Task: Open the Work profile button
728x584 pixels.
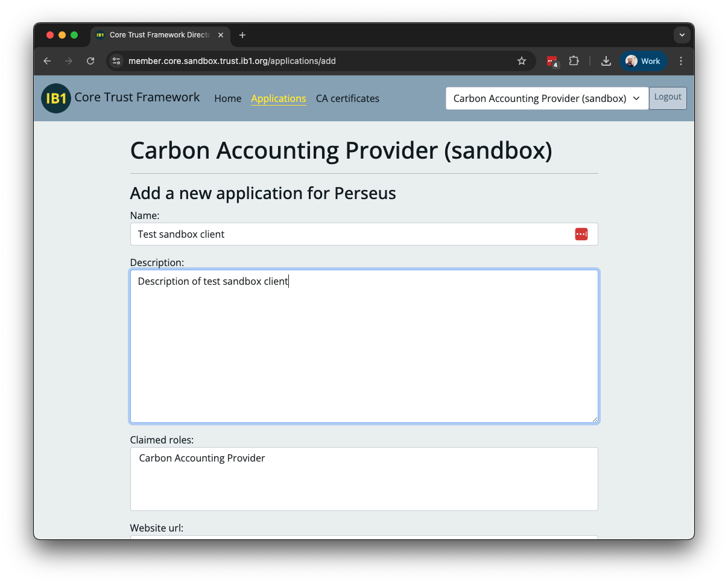Action: click(x=644, y=61)
